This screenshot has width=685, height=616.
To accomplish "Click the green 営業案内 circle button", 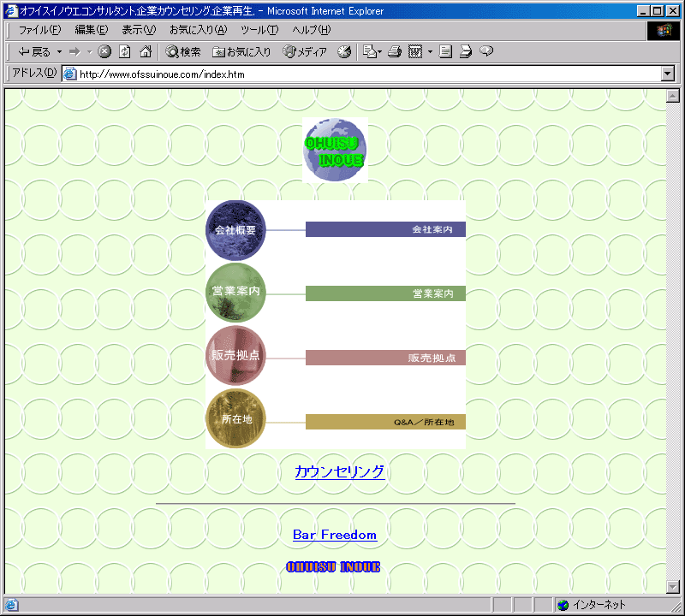I will click(x=235, y=293).
